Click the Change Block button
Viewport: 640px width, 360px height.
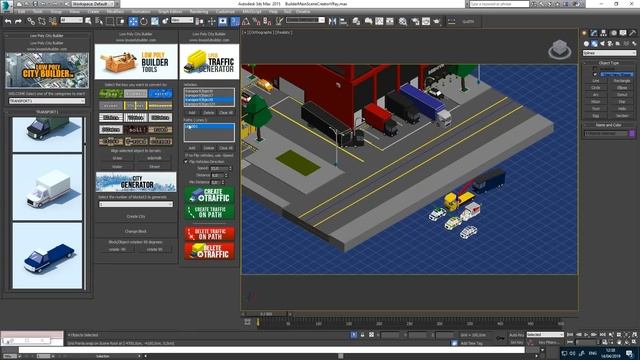(x=136, y=231)
